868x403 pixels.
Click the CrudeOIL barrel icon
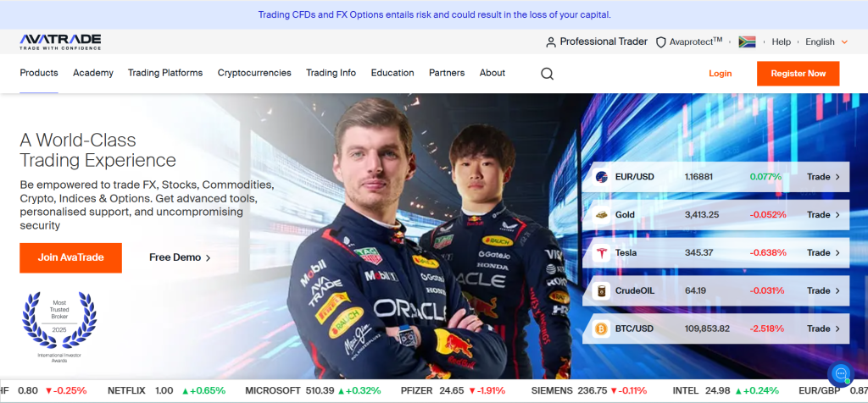[x=601, y=290]
